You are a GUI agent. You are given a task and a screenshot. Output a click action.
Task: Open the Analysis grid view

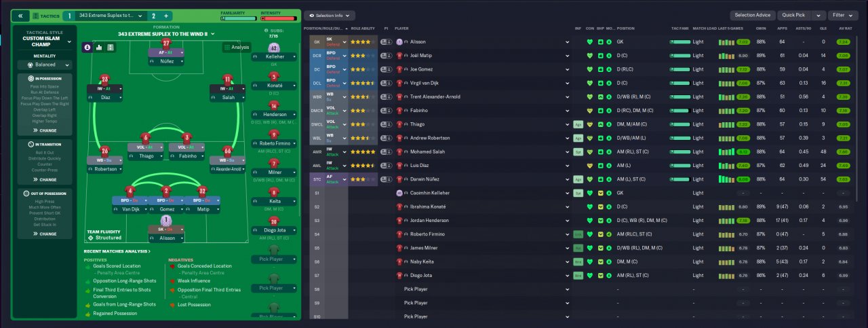point(237,48)
